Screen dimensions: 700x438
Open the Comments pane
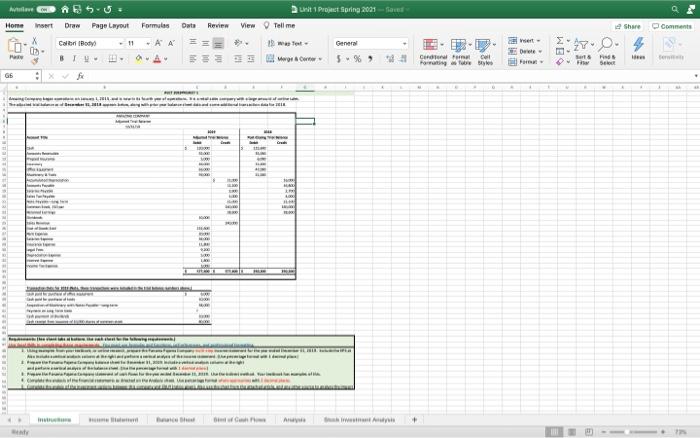pyautogui.click(x=672, y=27)
